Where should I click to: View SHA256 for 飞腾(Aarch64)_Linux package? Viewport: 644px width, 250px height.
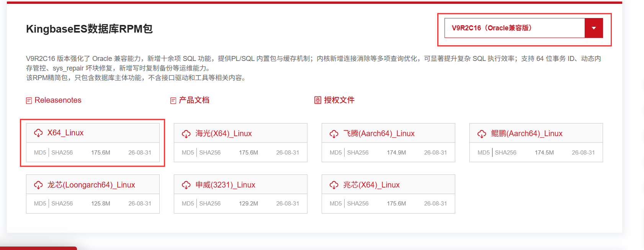[358, 153]
